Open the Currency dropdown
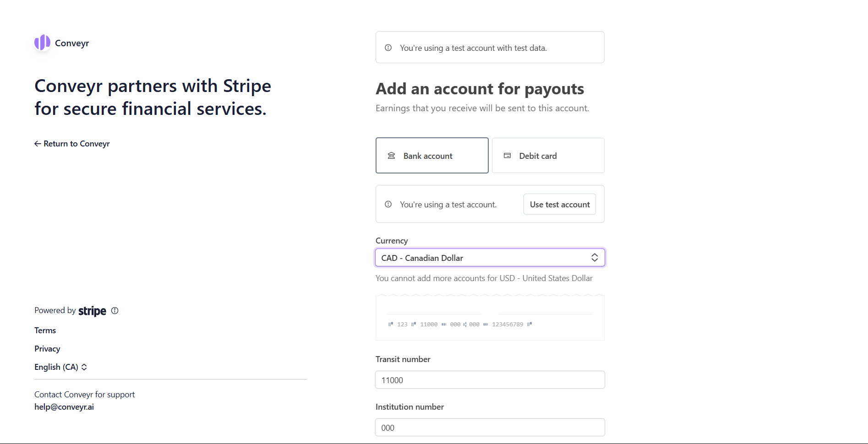Image resolution: width=868 pixels, height=444 pixels. 490,258
